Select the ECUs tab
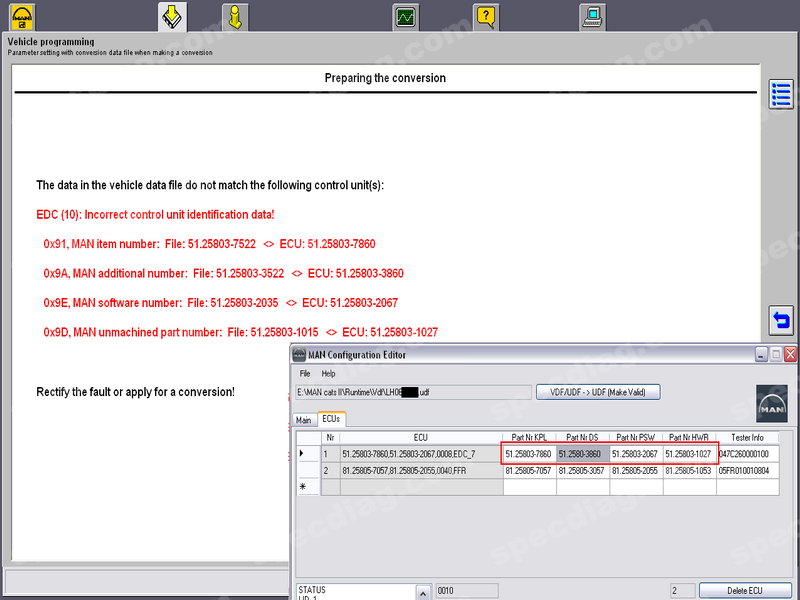This screenshot has width=800, height=600. pyautogui.click(x=330, y=420)
